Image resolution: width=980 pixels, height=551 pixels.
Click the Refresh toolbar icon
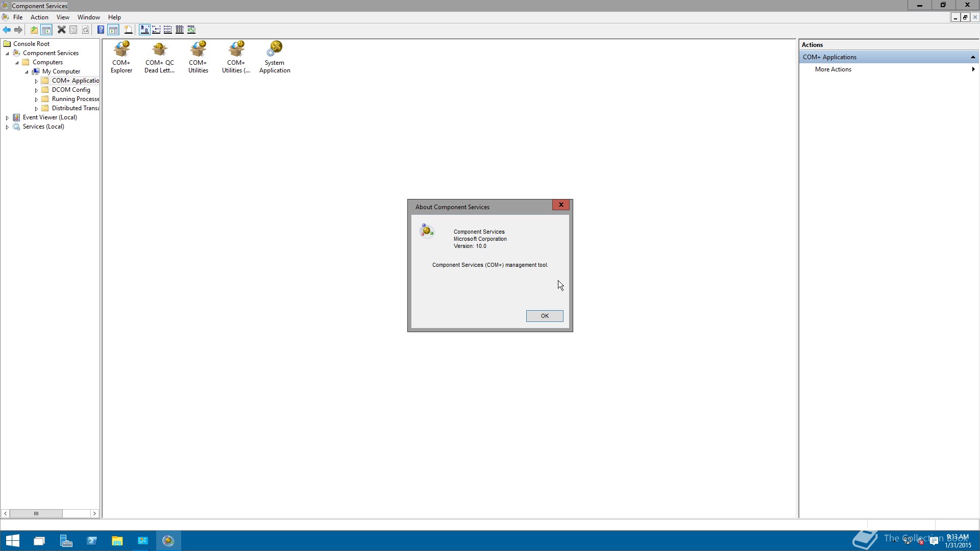(x=86, y=30)
